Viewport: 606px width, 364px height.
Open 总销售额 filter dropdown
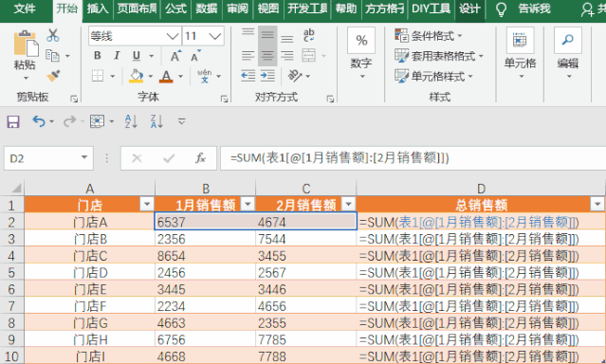[x=597, y=203]
